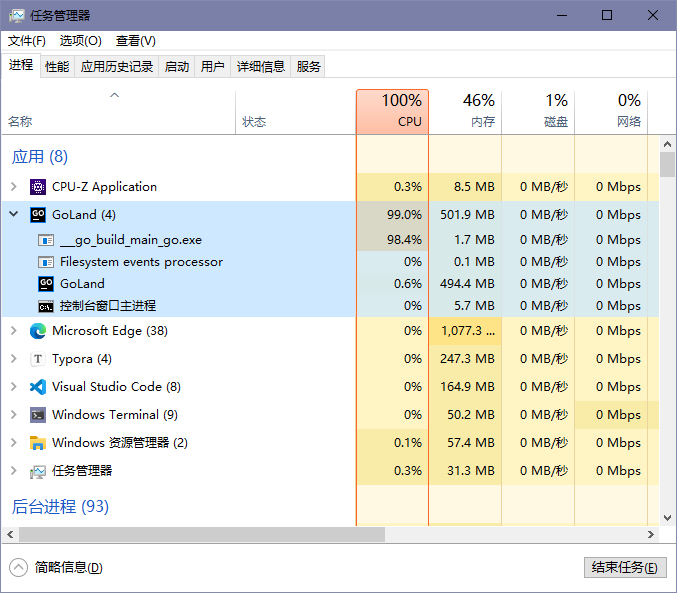Screen dimensions: 677x593
Task: Click the 后台进程 (93) group heading
Action: [60, 507]
